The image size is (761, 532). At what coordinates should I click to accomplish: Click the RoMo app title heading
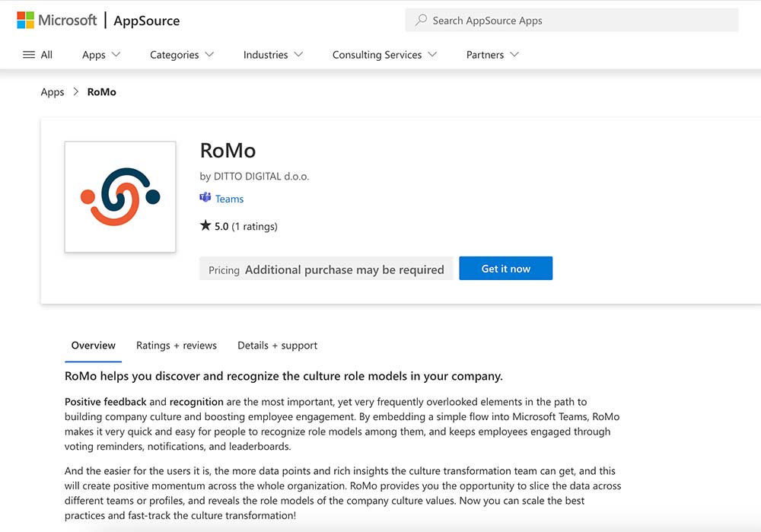point(228,151)
